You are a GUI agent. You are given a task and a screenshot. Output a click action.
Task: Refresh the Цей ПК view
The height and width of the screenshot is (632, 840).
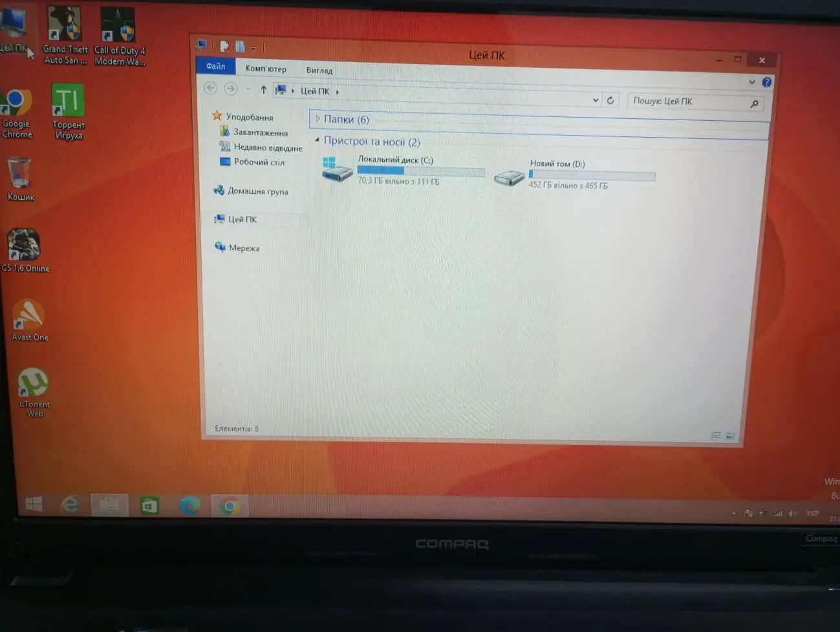click(x=610, y=100)
